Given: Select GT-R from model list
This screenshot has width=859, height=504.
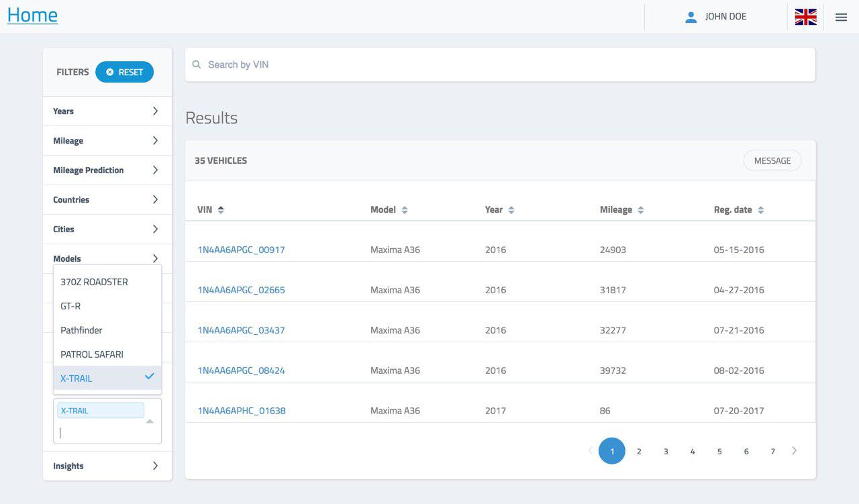Looking at the screenshot, I should 107,306.
